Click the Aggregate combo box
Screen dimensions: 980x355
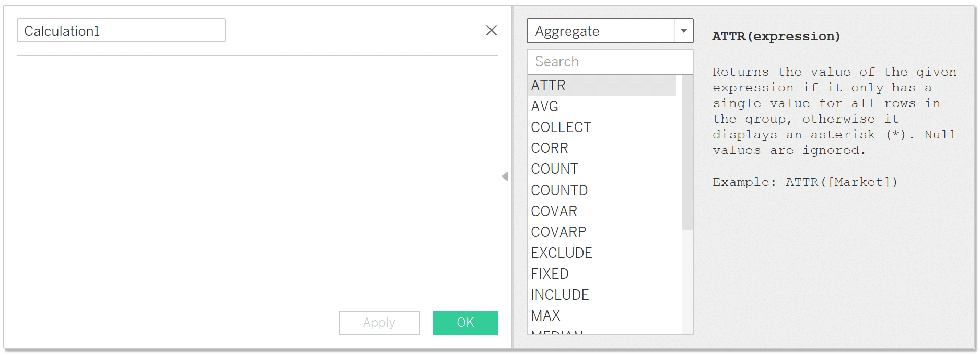(610, 31)
